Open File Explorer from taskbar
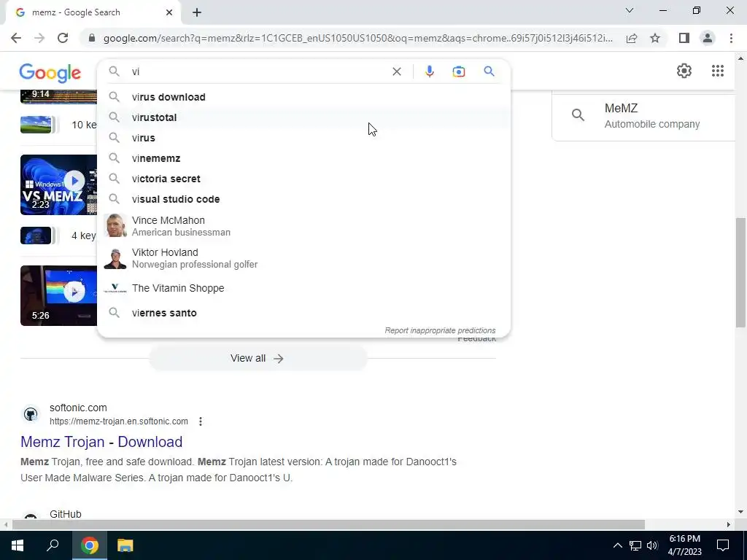 click(125, 545)
